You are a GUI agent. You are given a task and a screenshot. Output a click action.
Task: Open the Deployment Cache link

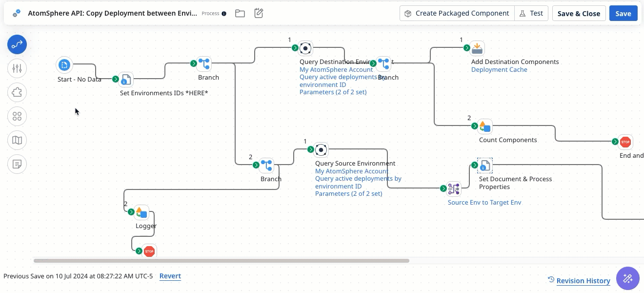tap(499, 69)
